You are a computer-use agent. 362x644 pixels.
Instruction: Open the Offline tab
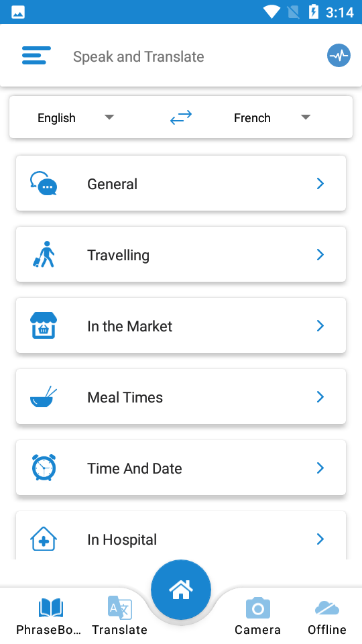327,616
